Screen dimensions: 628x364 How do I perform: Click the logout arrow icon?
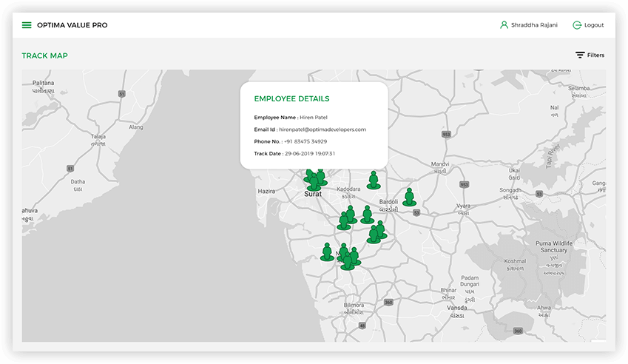[x=577, y=25]
